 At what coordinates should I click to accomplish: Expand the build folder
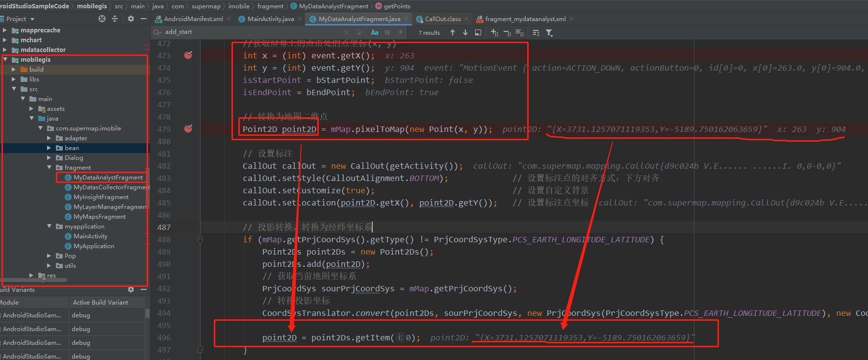coord(14,69)
